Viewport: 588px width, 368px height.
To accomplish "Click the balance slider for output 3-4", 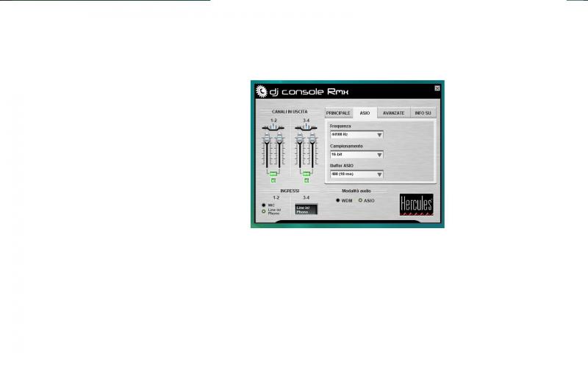I will [306, 127].
